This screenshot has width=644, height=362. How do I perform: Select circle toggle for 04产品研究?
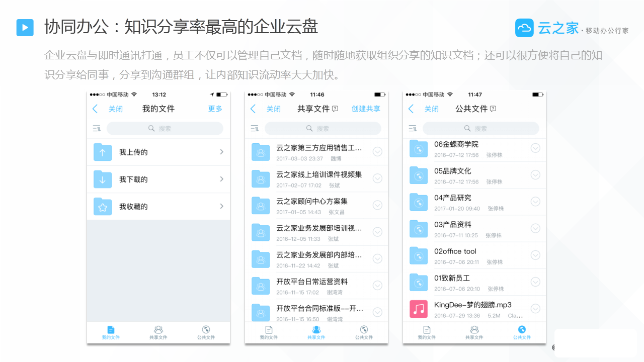point(535,202)
